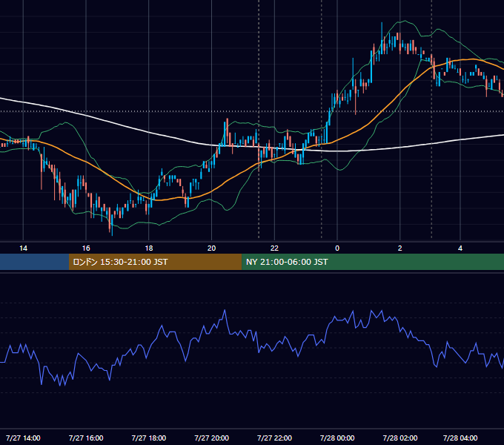Image resolution: width=504 pixels, height=445 pixels.
Task: Select the 22 hour axis label
Action: (274, 248)
